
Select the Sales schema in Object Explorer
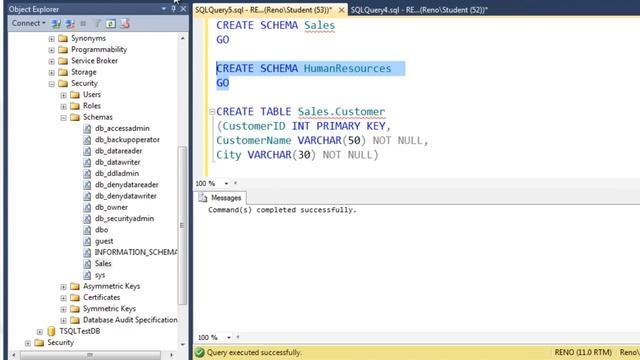point(103,264)
